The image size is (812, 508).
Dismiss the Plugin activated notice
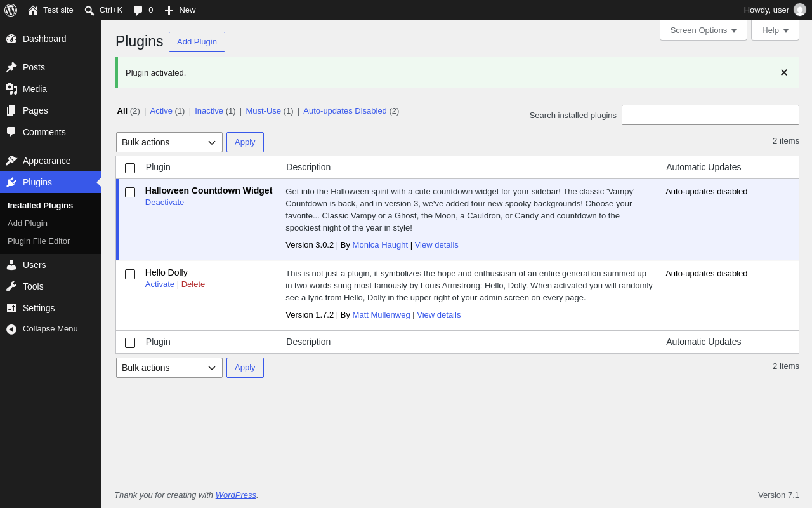[784, 72]
